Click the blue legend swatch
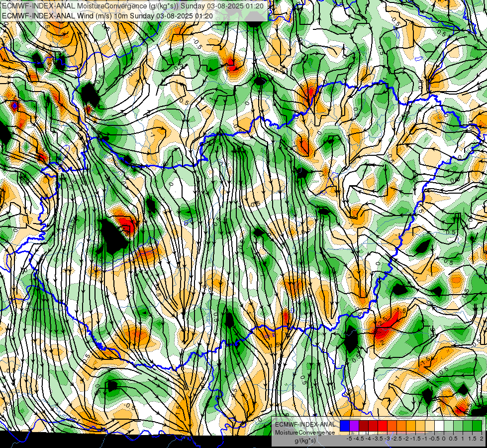 [345, 426]
